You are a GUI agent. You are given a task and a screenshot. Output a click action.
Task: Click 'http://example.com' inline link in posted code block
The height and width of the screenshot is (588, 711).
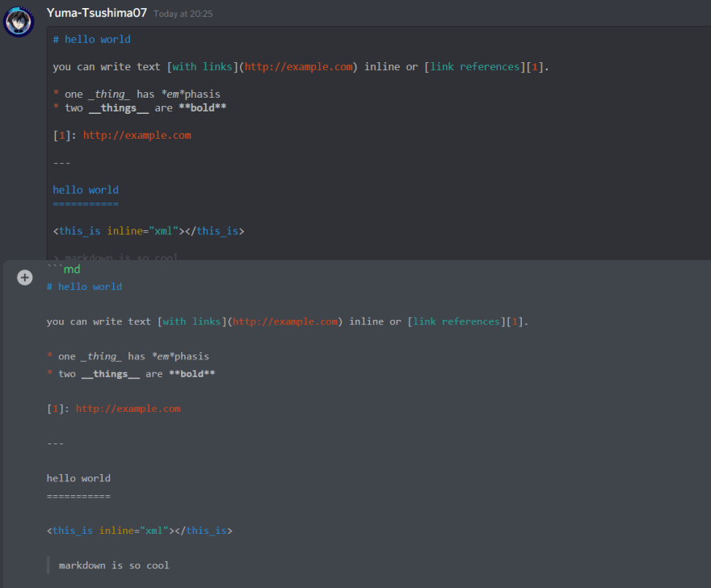(298, 67)
